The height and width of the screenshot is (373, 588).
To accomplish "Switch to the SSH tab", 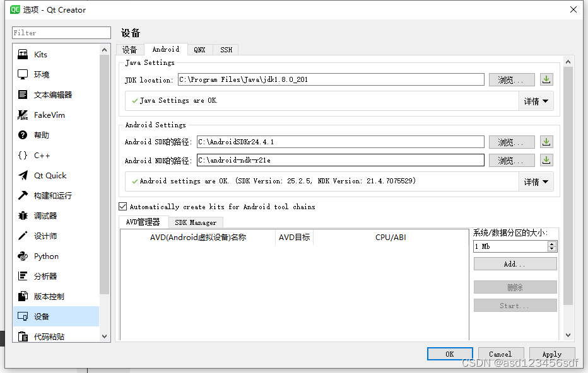I will click(226, 50).
